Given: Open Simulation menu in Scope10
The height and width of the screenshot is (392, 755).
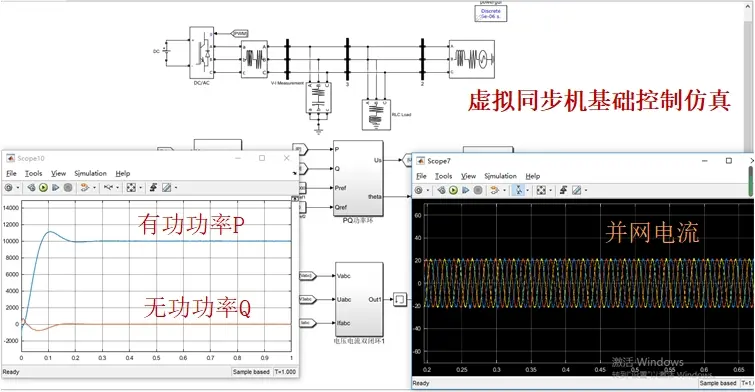Looking at the screenshot, I should tap(91, 173).
